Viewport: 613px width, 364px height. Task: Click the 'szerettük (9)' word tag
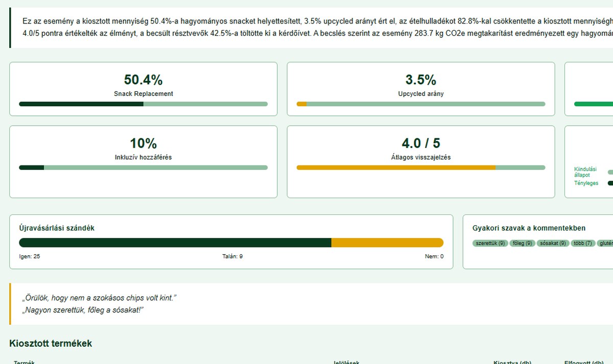490,244
